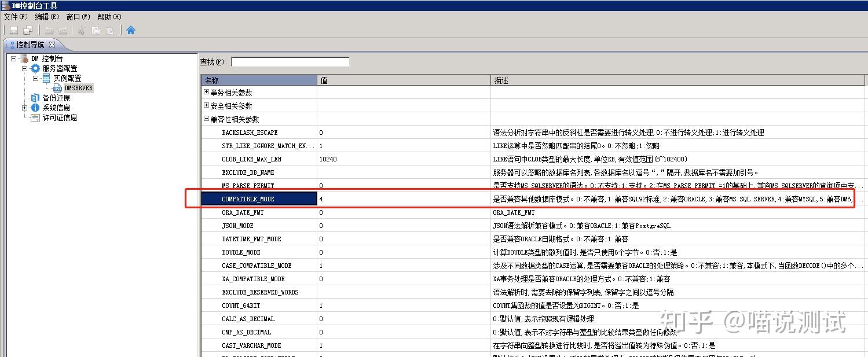Collapse the 服务器配置 tree node
The width and height of the screenshot is (868, 357).
tap(24, 68)
